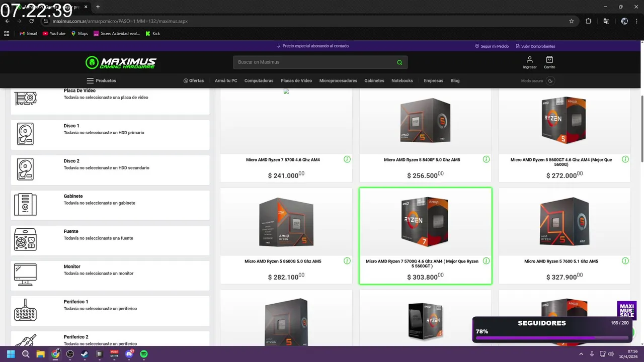
Task: Open YouTube bookmark
Action: (54, 34)
